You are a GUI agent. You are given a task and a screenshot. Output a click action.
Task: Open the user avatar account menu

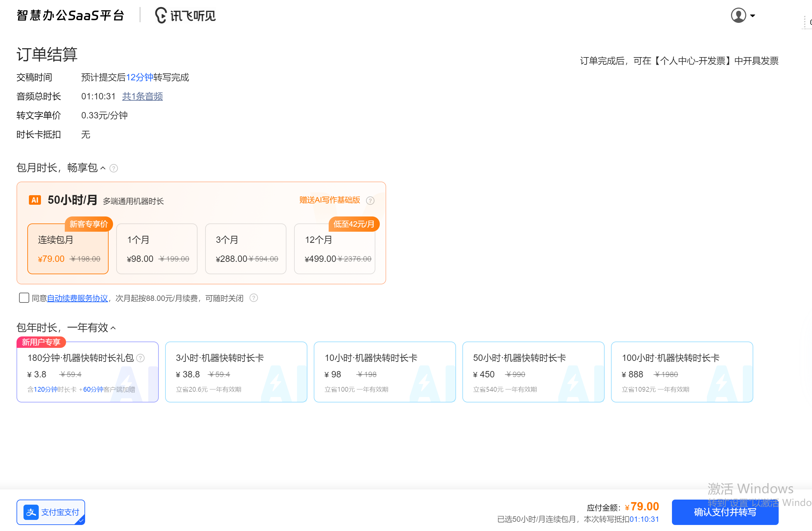pyautogui.click(x=738, y=15)
